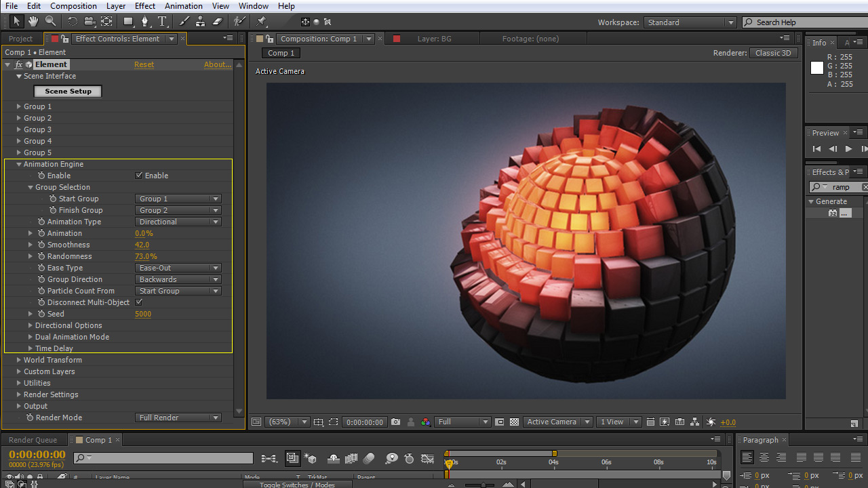Open the Graph Editor
868x488 pixels.
pyautogui.click(x=427, y=459)
